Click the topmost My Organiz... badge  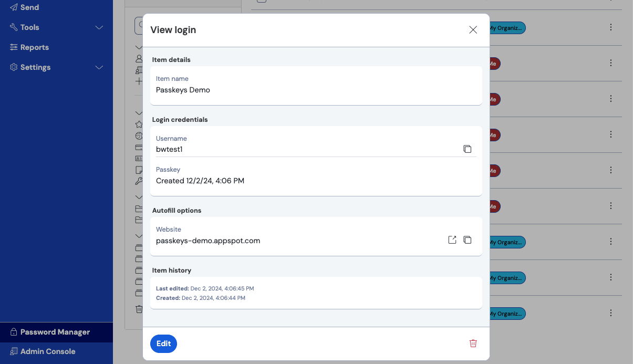507,28
